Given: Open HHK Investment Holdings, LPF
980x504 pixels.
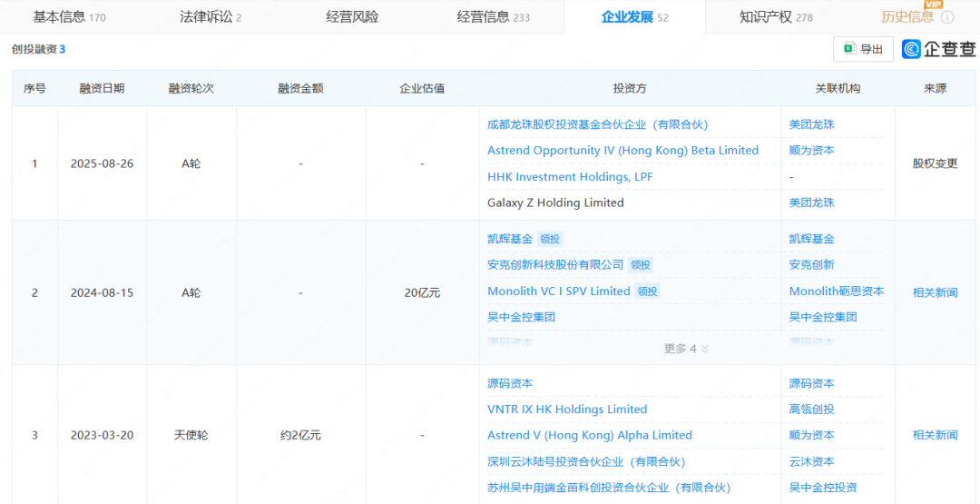Looking at the screenshot, I should 570,177.
